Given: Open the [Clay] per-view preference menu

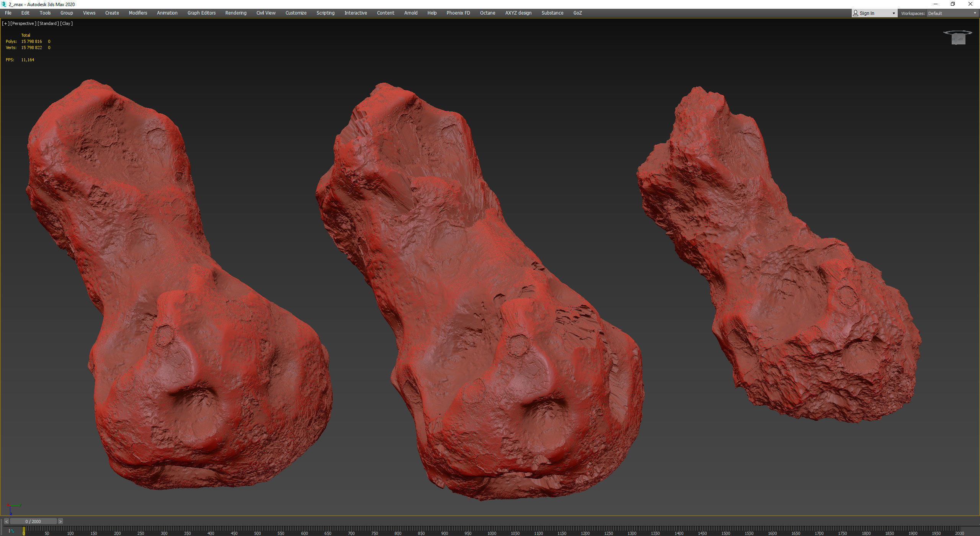Looking at the screenshot, I should [x=67, y=23].
